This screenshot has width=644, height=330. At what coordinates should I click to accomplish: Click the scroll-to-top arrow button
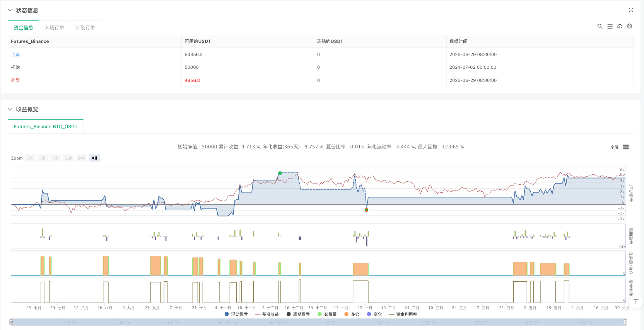[636, 301]
